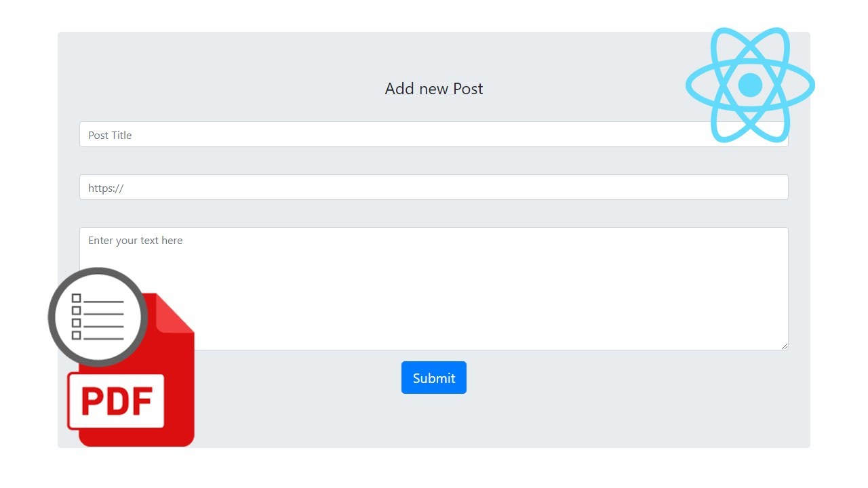Click the white PDF label badge
This screenshot has height=488, width=868.
[x=116, y=401]
